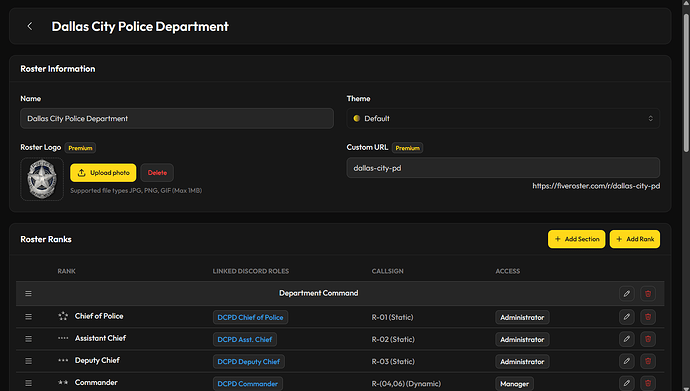Click the Assistant Chief four-star insignia
Image resolution: width=690 pixels, height=391 pixels.
(63, 338)
